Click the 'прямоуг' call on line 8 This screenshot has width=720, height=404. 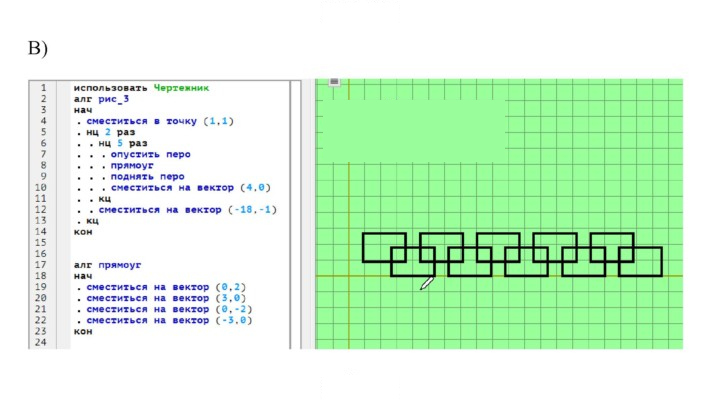(x=132, y=165)
